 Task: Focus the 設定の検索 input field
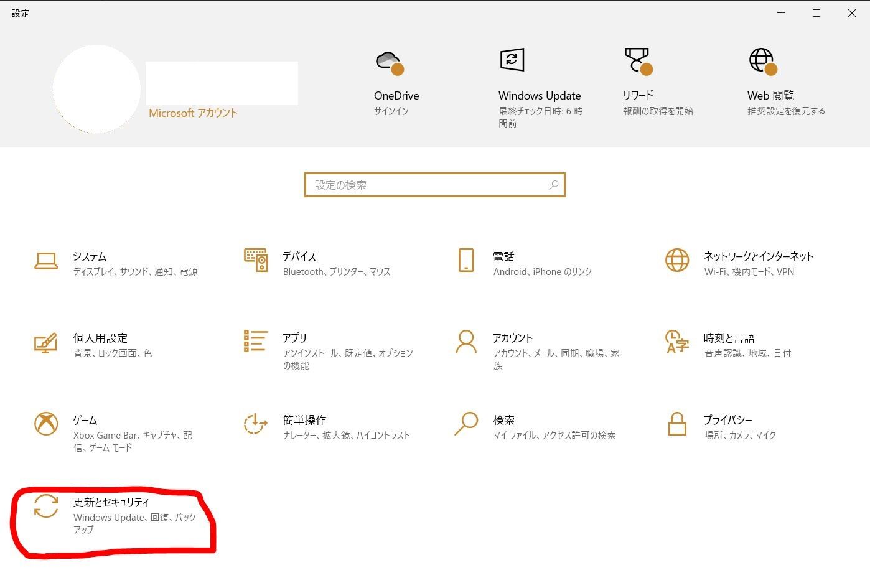click(435, 185)
